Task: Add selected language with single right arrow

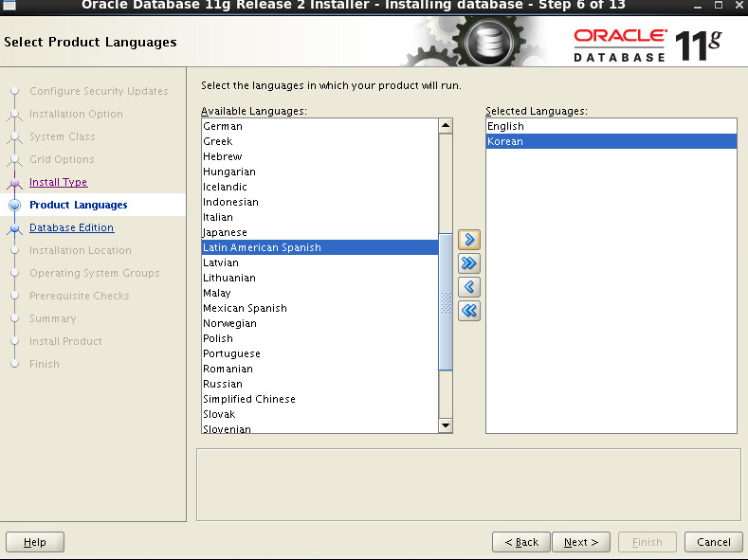Action: tap(469, 240)
